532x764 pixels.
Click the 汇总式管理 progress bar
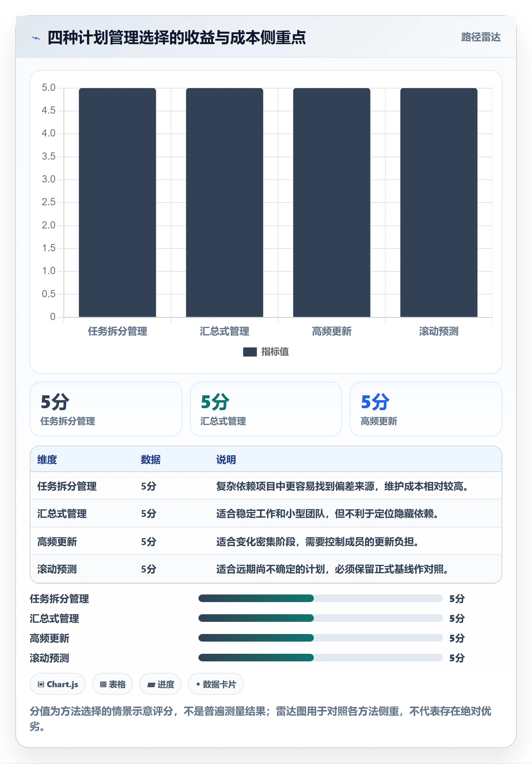(x=320, y=618)
